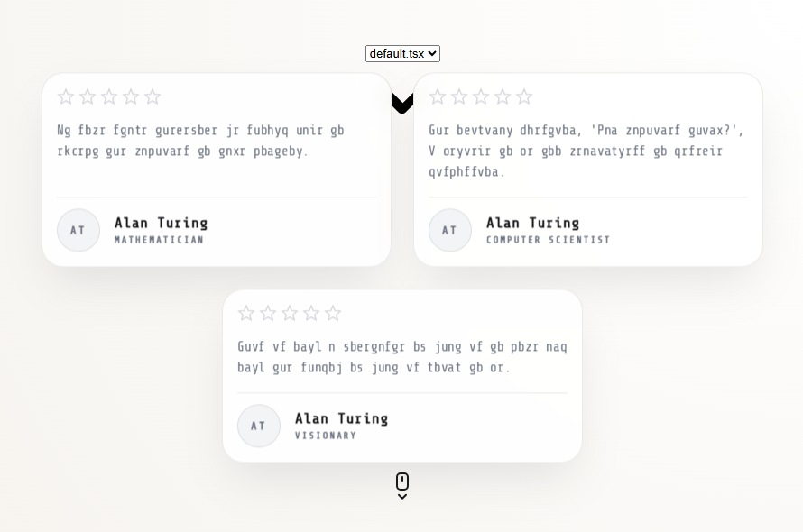
Task: Click the second star on the Visionary card
Action: (x=268, y=314)
